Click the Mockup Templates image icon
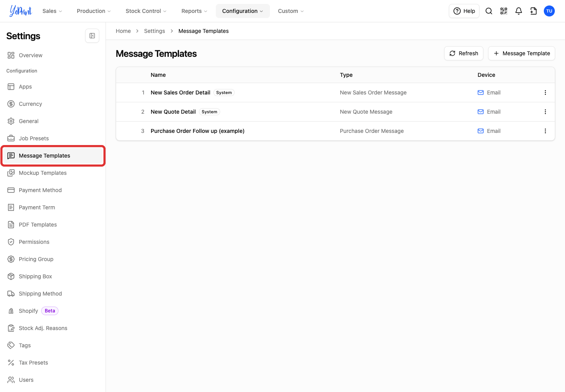The width and height of the screenshot is (565, 392). (x=11, y=173)
